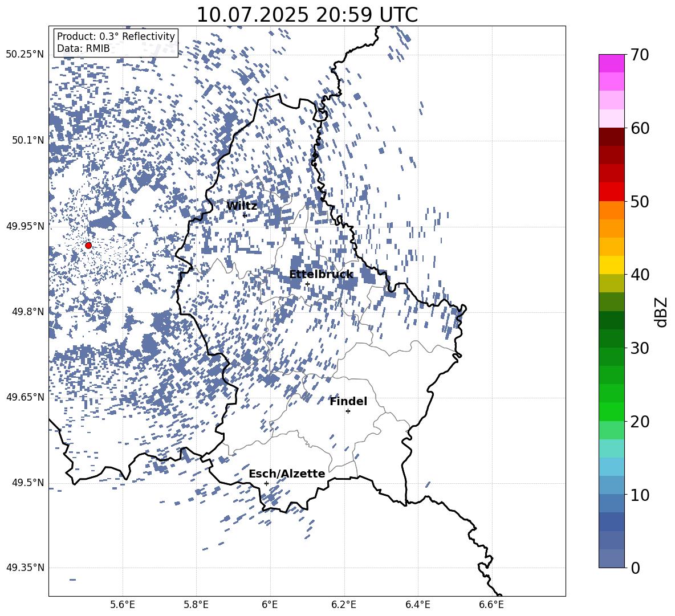The image size is (675, 616).
Task: Click the Esch/Alzette station cross marker
Action: tap(266, 483)
